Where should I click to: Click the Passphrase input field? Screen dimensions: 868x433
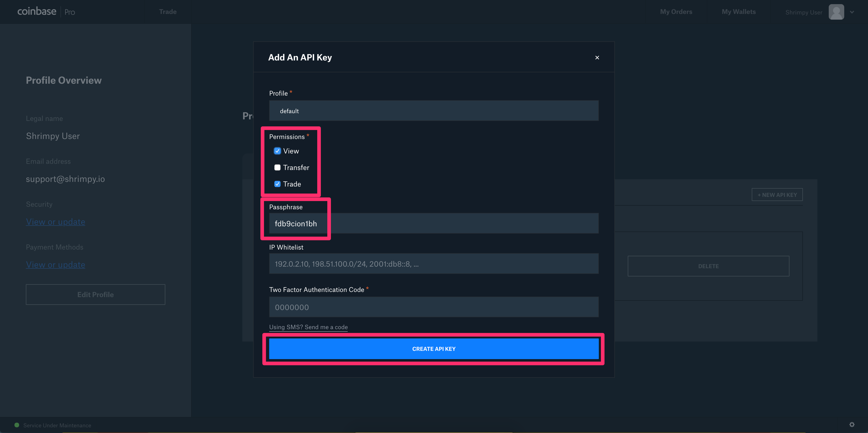(x=433, y=223)
